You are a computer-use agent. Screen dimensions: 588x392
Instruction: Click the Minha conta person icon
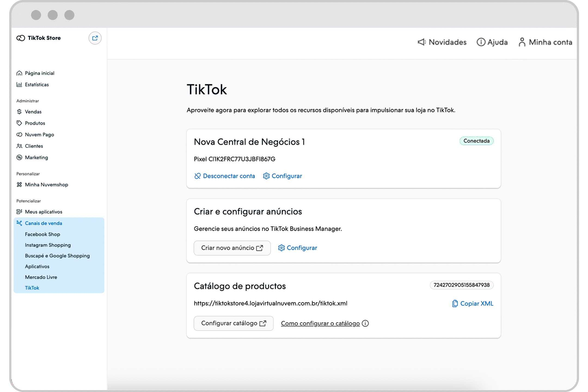(522, 42)
